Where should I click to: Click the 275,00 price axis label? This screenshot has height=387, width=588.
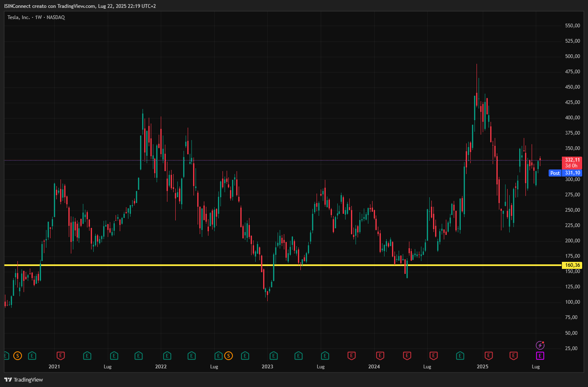pyautogui.click(x=572, y=195)
